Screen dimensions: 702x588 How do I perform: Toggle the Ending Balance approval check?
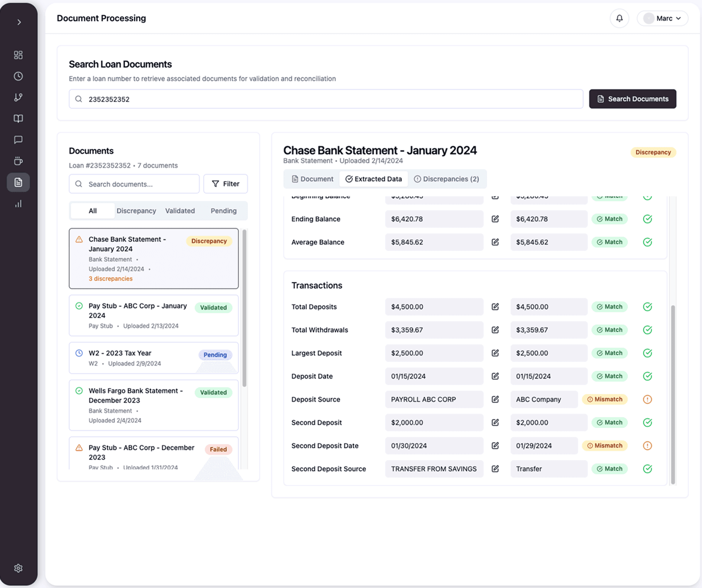click(648, 219)
